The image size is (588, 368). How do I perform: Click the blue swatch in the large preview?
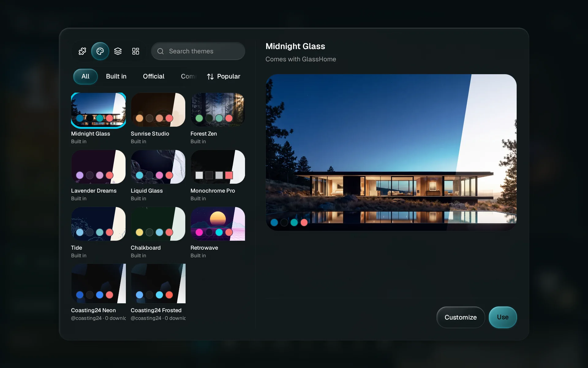(x=274, y=223)
